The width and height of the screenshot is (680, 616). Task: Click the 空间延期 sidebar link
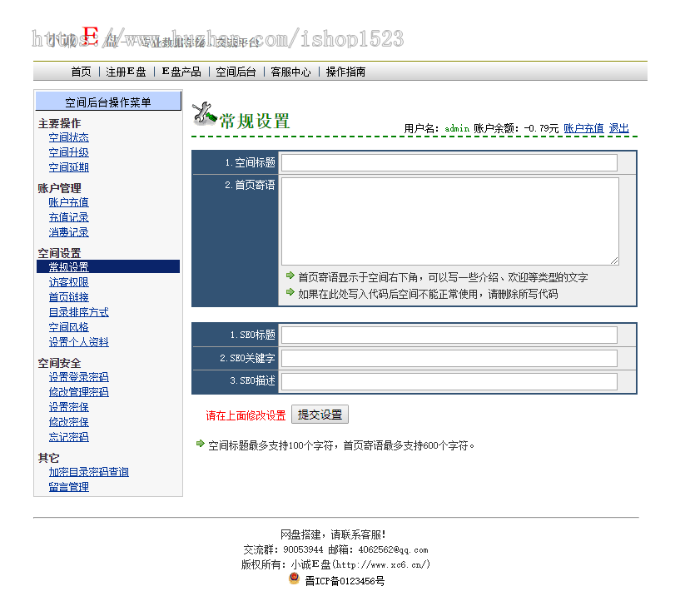[x=68, y=167]
